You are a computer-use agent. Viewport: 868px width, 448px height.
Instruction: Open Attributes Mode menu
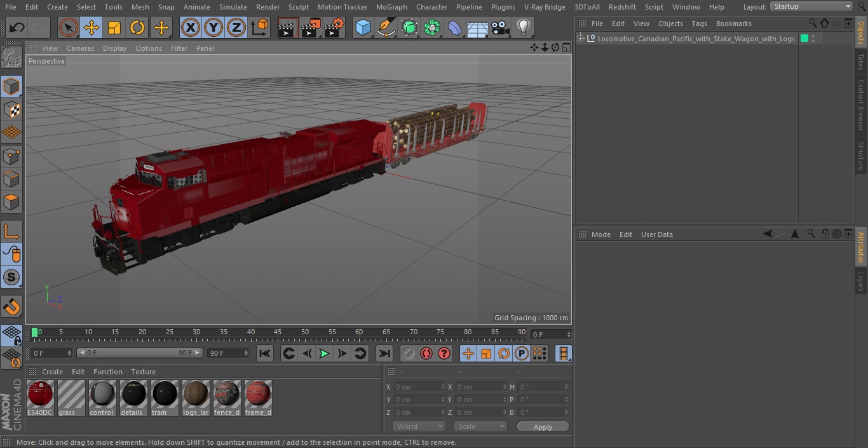point(601,234)
